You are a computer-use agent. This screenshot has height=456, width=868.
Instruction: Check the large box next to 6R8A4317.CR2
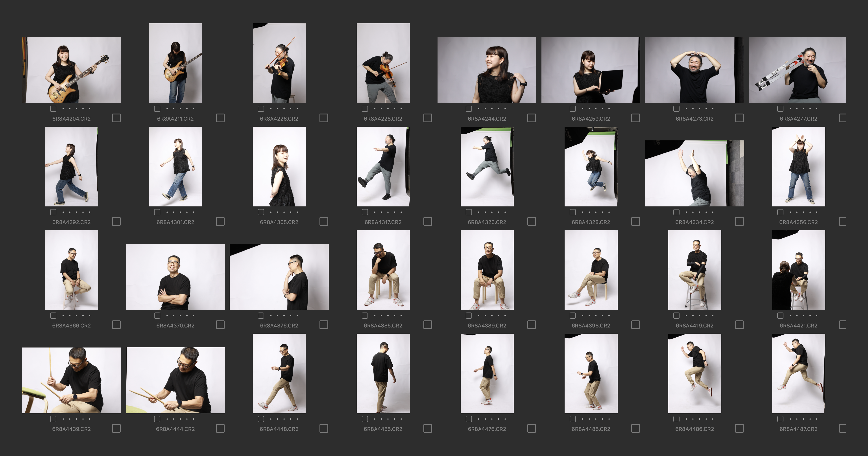(x=428, y=221)
